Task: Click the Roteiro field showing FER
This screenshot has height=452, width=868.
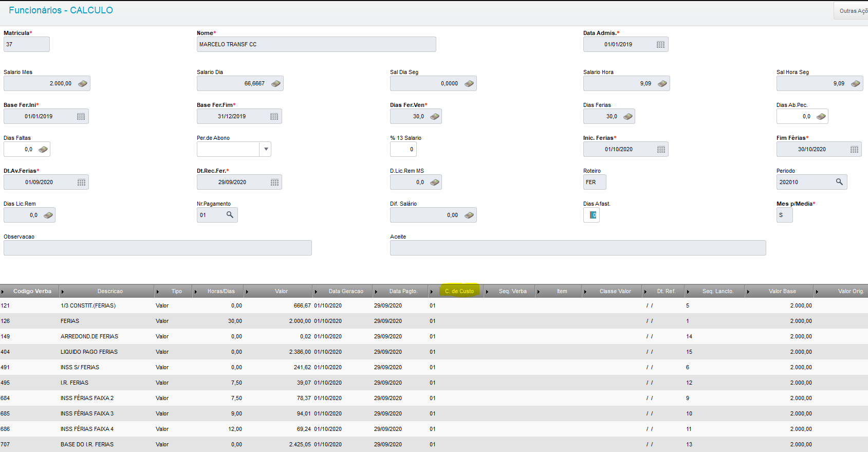Action: (595, 182)
